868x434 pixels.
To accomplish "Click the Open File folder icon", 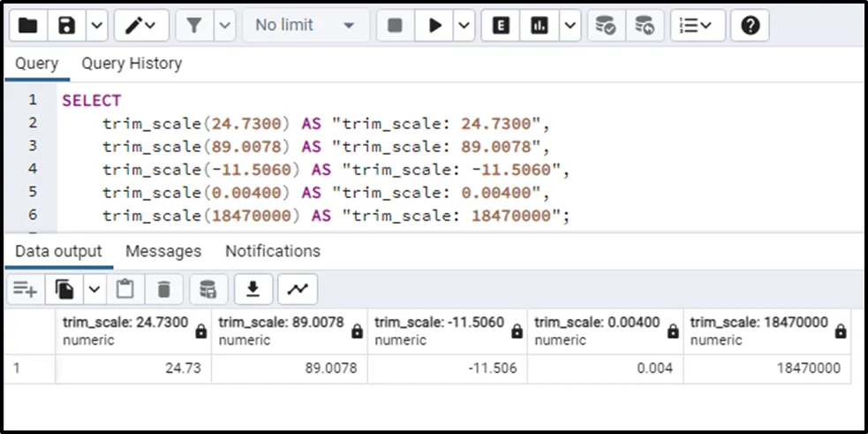I will click(x=28, y=26).
